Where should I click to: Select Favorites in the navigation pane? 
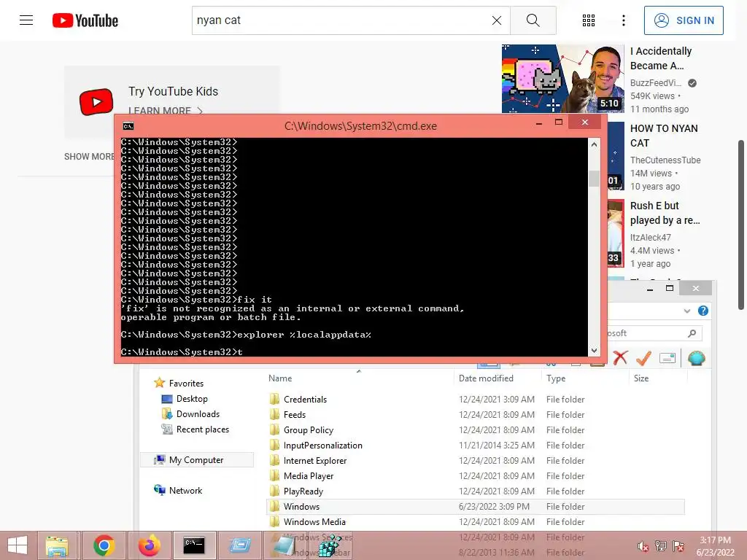[179, 383]
